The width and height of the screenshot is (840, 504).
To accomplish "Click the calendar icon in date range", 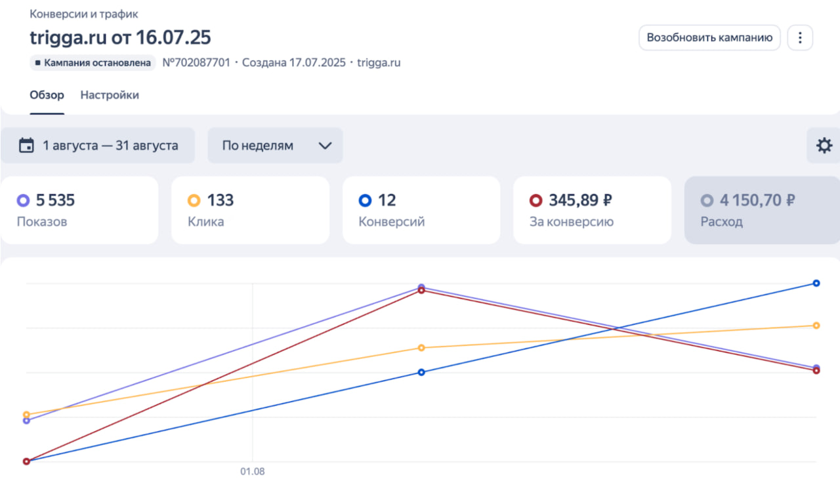I will tap(26, 146).
